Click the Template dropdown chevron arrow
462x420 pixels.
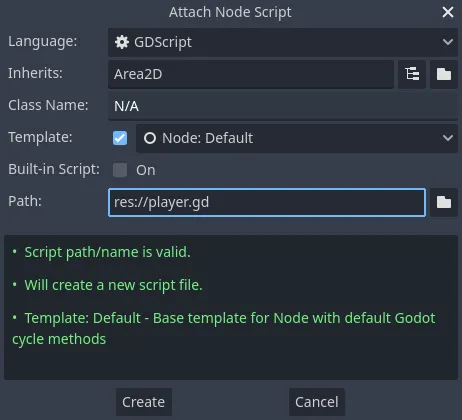coord(448,138)
